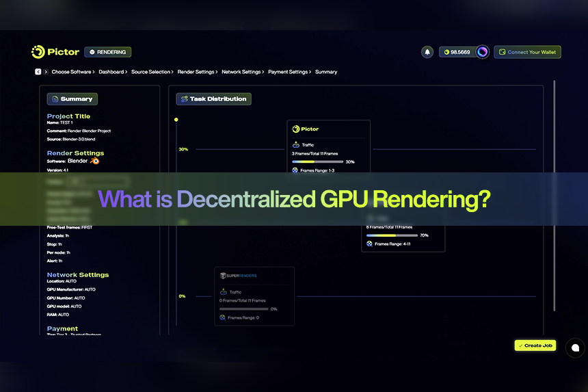Select the Summary breadcrumb step
The image size is (588, 392).
pos(326,72)
